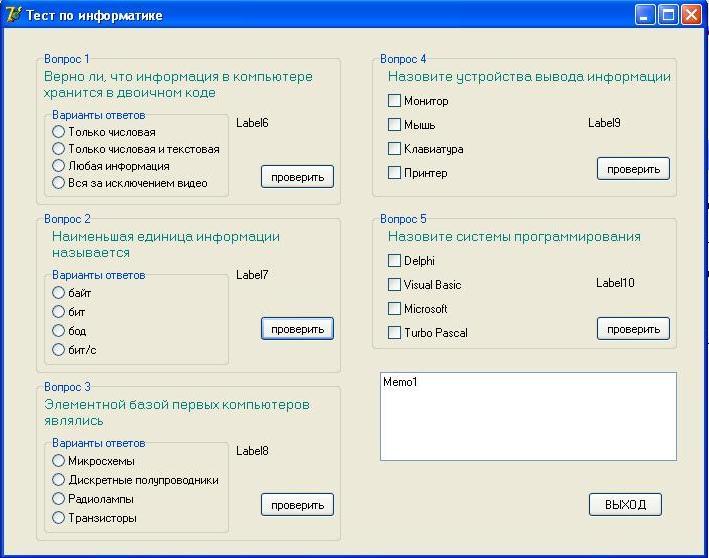Maximize the 'Тест по информатике' window
The height and width of the screenshot is (558, 709).
tap(668, 15)
